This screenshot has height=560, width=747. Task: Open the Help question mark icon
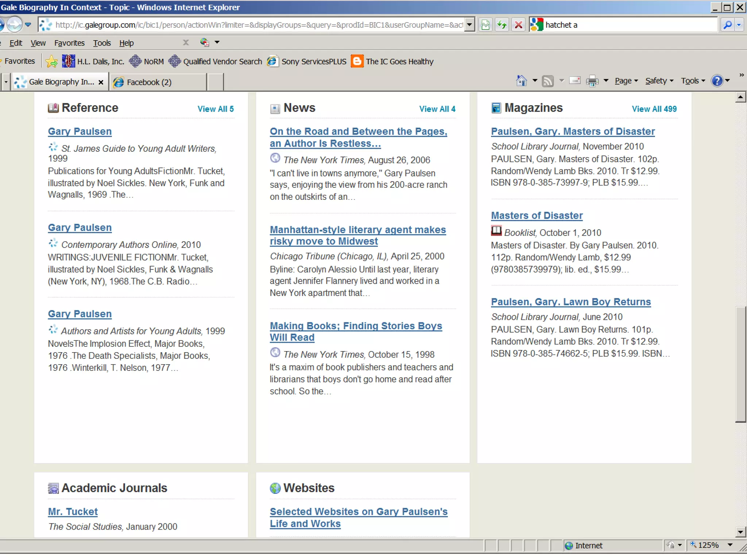pos(717,81)
